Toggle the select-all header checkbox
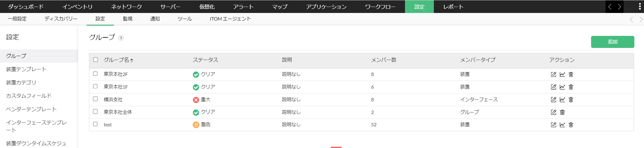 coord(96,60)
